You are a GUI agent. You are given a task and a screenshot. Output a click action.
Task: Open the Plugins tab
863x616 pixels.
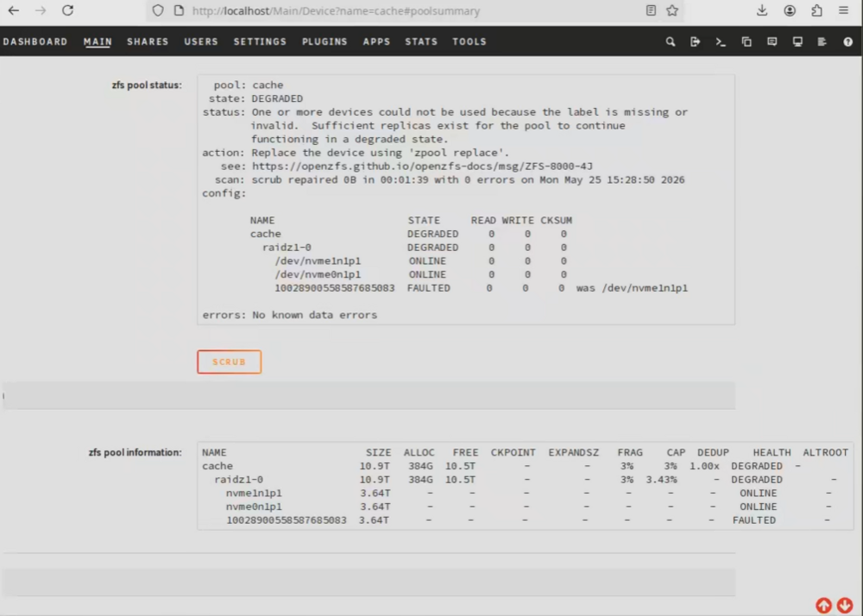tap(324, 41)
